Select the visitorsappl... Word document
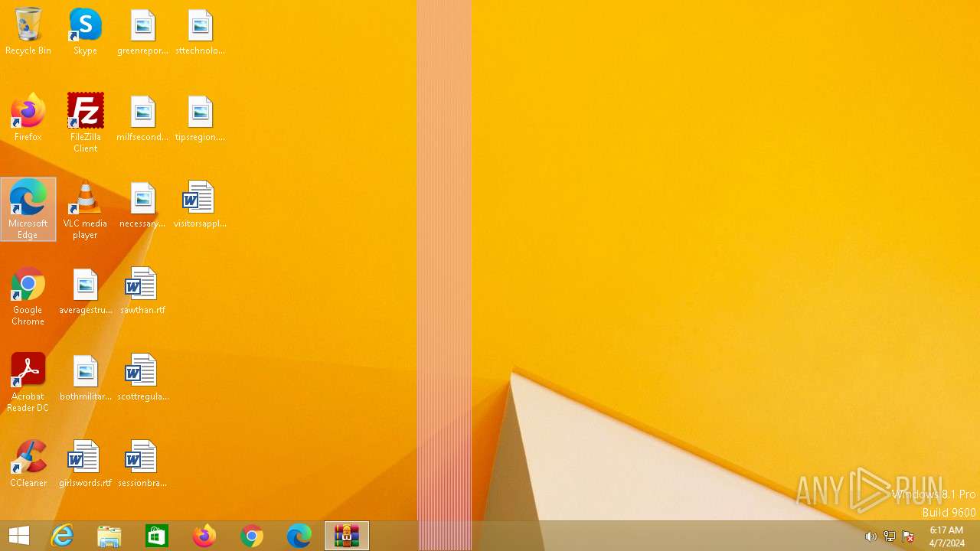 coord(200,204)
